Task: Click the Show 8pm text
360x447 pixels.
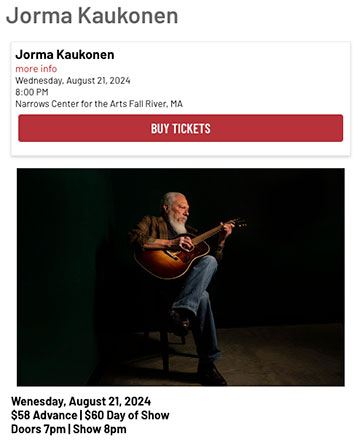Action: [x=100, y=429]
